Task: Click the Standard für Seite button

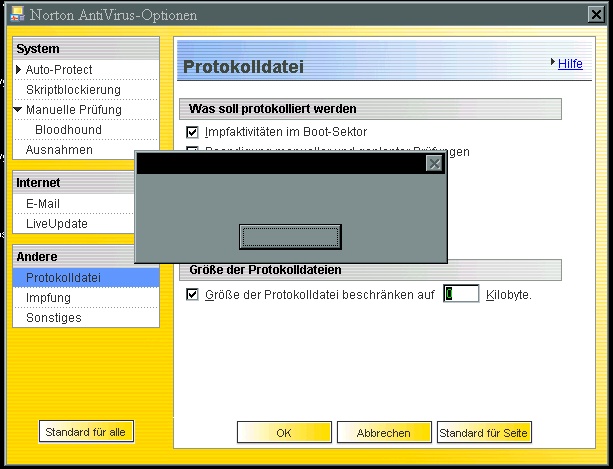Action: pos(484,432)
